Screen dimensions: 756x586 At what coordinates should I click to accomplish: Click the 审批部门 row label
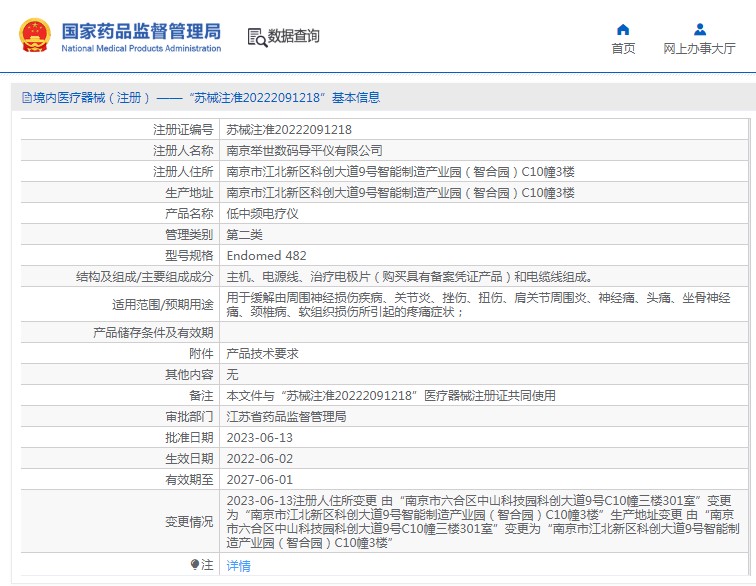(x=189, y=417)
